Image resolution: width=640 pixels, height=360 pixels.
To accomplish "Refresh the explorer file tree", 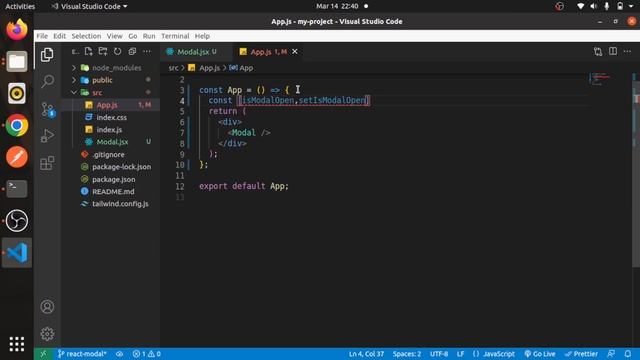I will pos(118,51).
